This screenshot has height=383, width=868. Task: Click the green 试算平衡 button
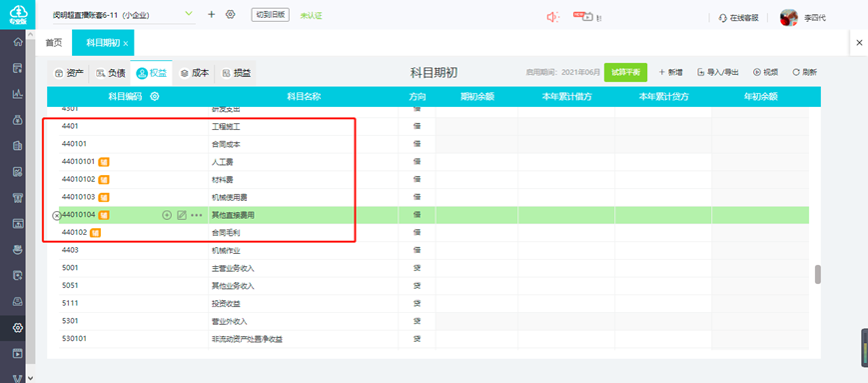(x=625, y=73)
